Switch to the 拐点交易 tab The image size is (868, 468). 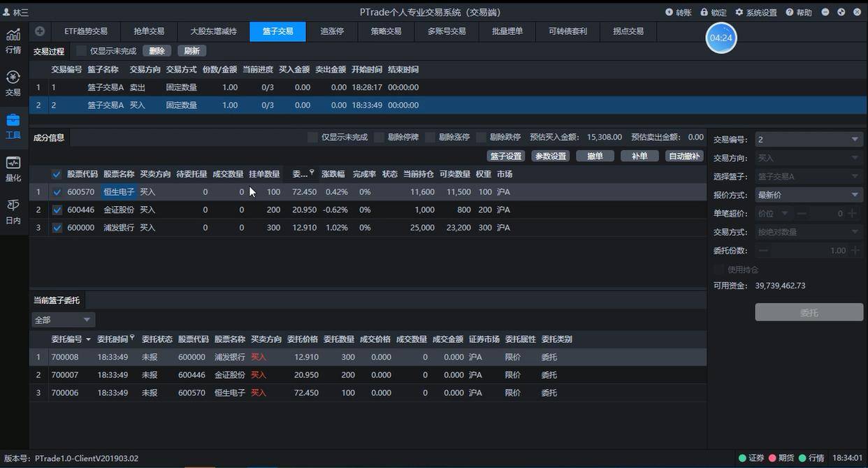coord(628,31)
